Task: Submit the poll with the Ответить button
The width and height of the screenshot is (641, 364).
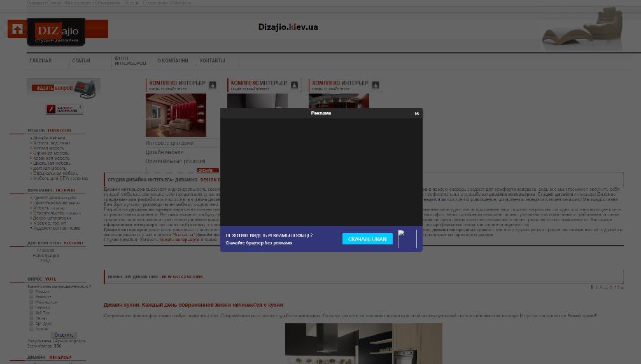Action: point(64,335)
